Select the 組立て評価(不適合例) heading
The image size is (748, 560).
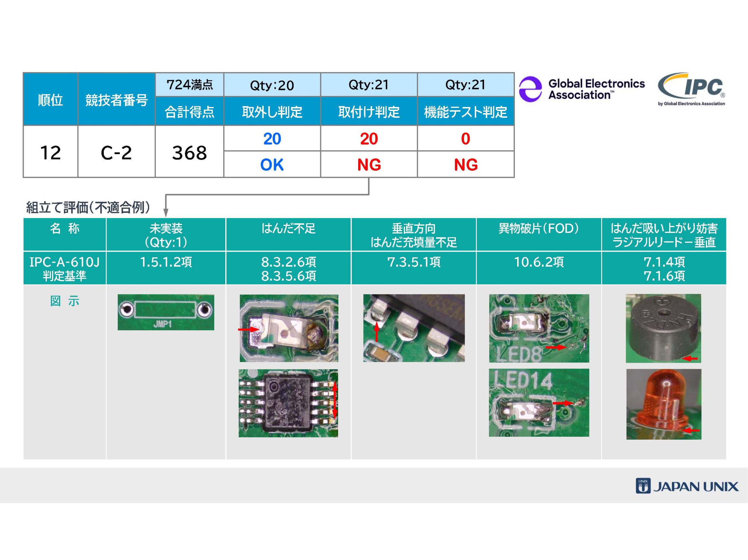[88, 207]
